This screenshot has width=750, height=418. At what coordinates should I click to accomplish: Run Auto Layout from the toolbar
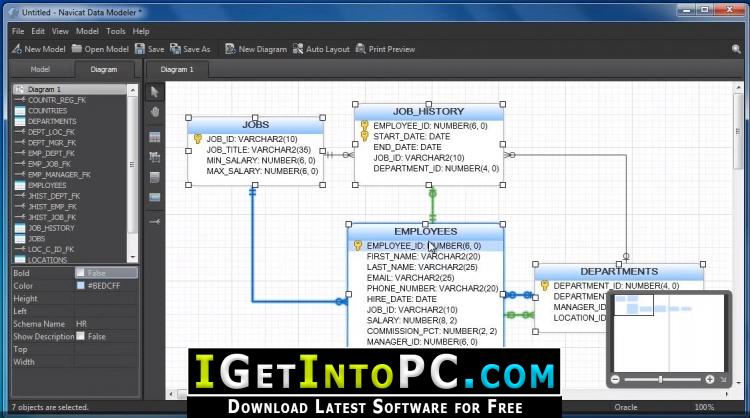click(321, 49)
